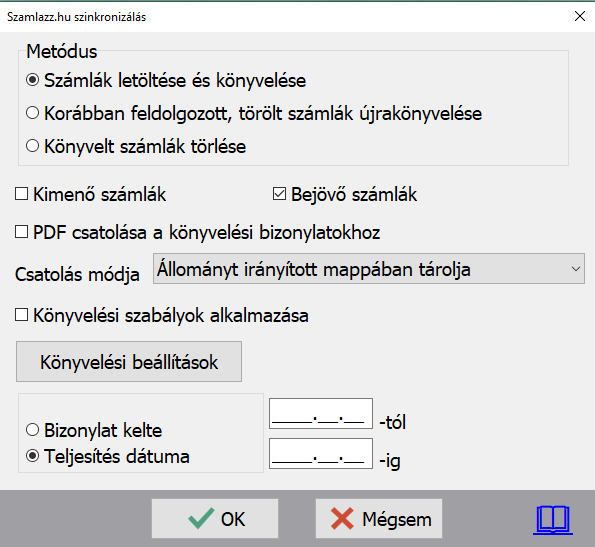This screenshot has width=595, height=547.
Task: Cancel with the red X Mégsem button
Action: click(x=379, y=519)
